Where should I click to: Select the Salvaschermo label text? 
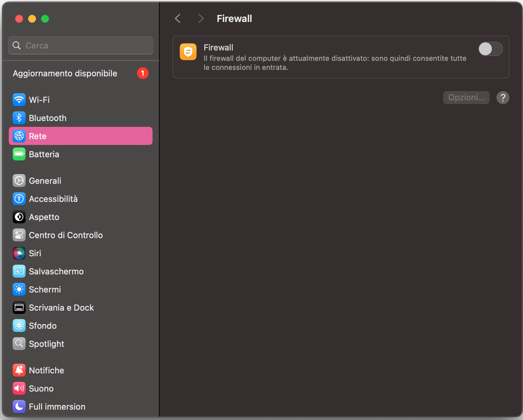point(56,271)
